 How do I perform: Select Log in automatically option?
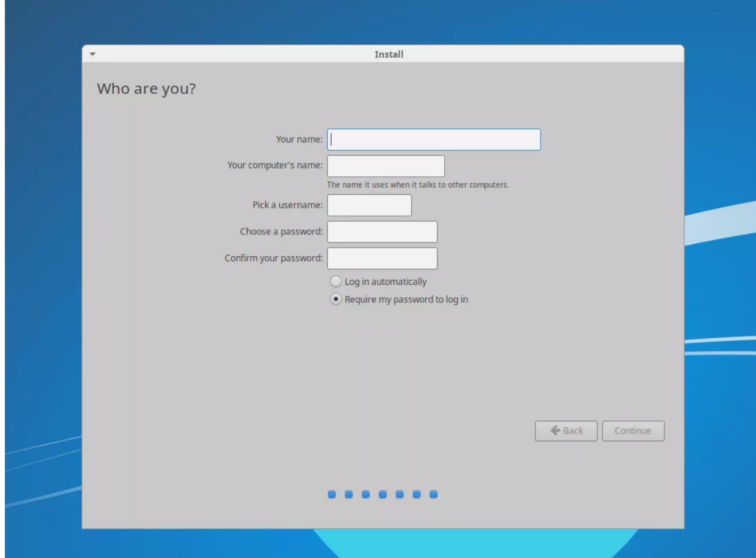point(378,281)
